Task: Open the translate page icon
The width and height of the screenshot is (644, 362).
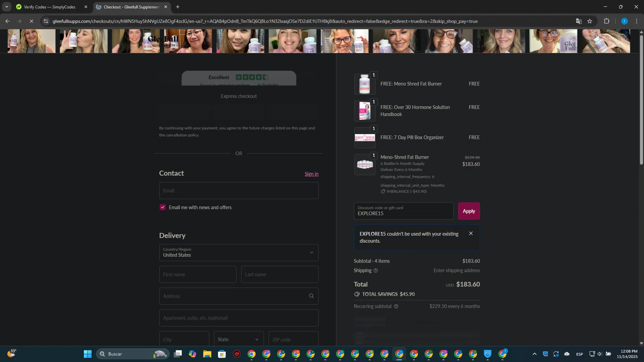Action: (x=579, y=21)
